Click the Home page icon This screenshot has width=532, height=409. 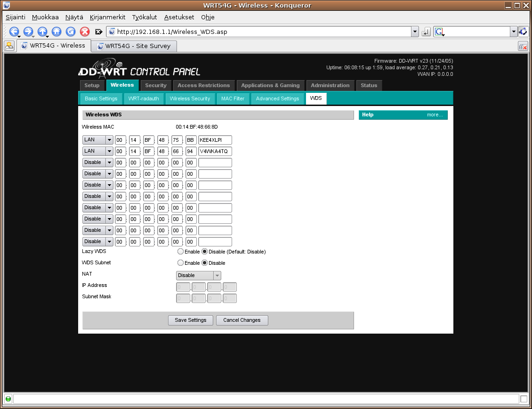pyautogui.click(x=56, y=32)
